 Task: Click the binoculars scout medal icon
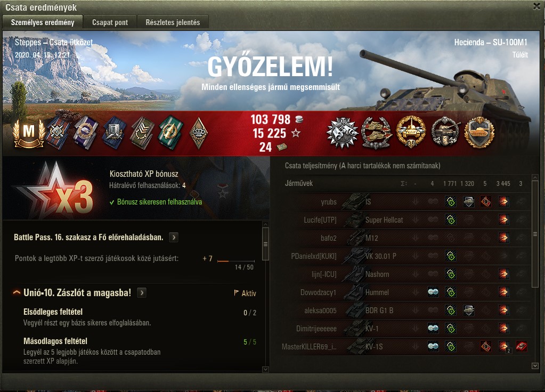coord(343,134)
